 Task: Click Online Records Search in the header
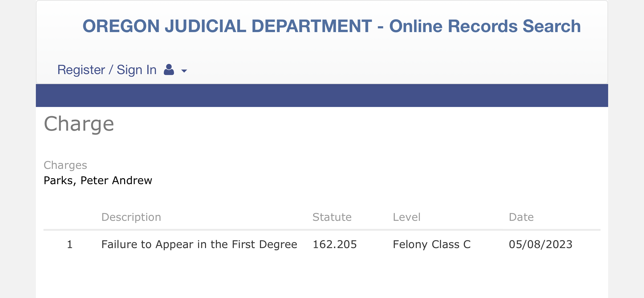[x=485, y=26]
